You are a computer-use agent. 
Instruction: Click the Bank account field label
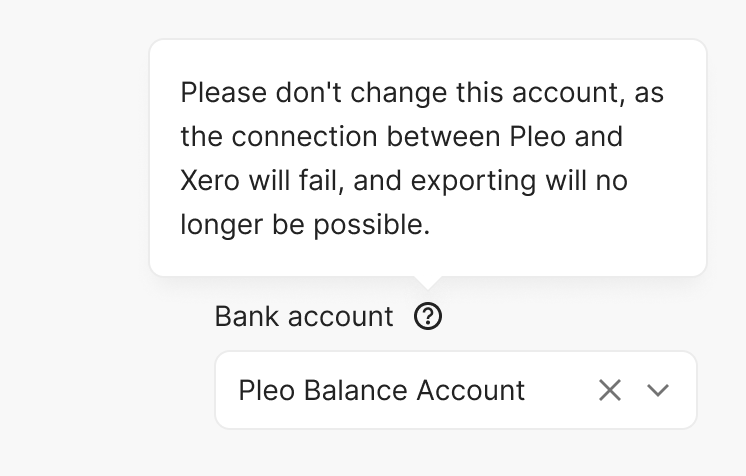304,317
